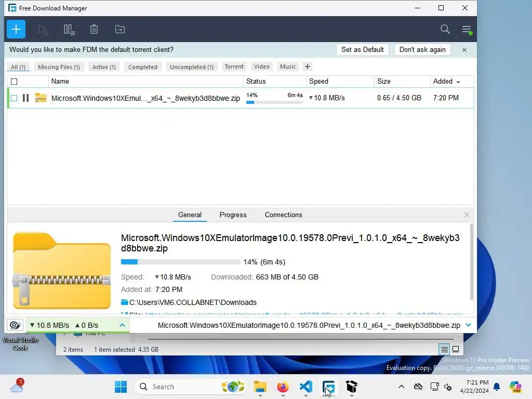The height and width of the screenshot is (399, 532).
Task: Close the download details panel
Action: coord(467,215)
